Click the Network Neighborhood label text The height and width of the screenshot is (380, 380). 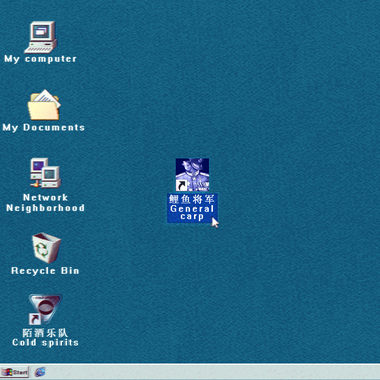point(45,203)
